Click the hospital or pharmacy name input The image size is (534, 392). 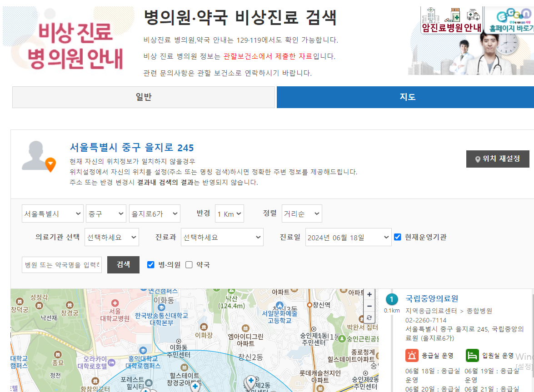[x=62, y=265]
